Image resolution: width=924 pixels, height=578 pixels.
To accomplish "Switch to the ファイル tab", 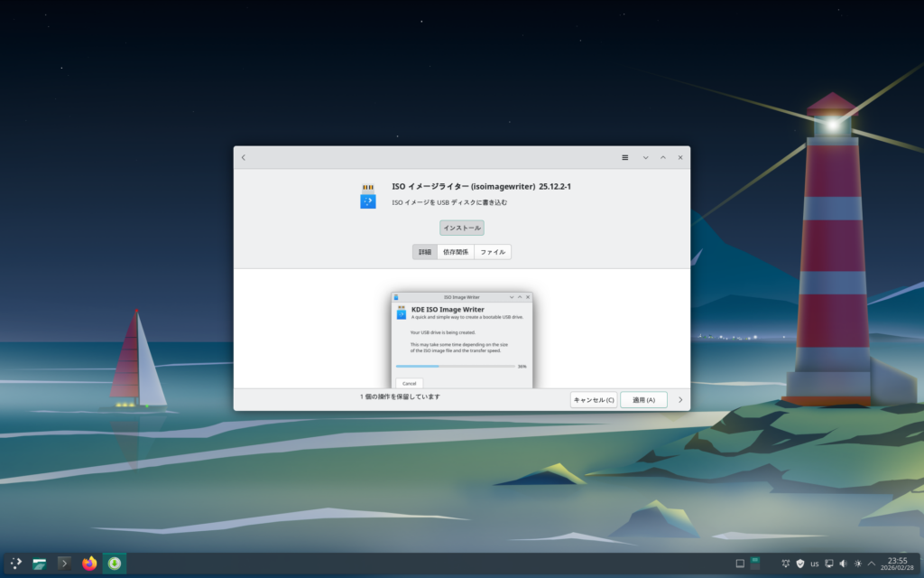I will pyautogui.click(x=493, y=252).
